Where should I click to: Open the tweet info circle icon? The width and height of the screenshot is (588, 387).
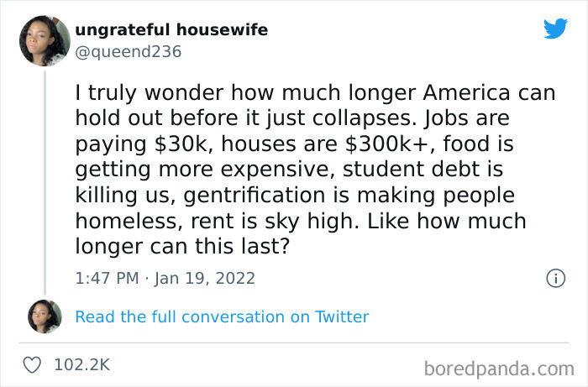[x=554, y=278]
